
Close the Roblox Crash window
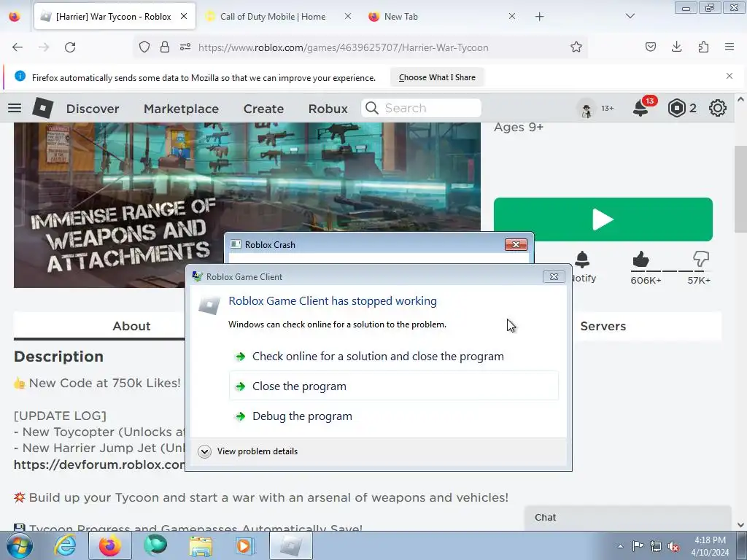click(x=516, y=244)
